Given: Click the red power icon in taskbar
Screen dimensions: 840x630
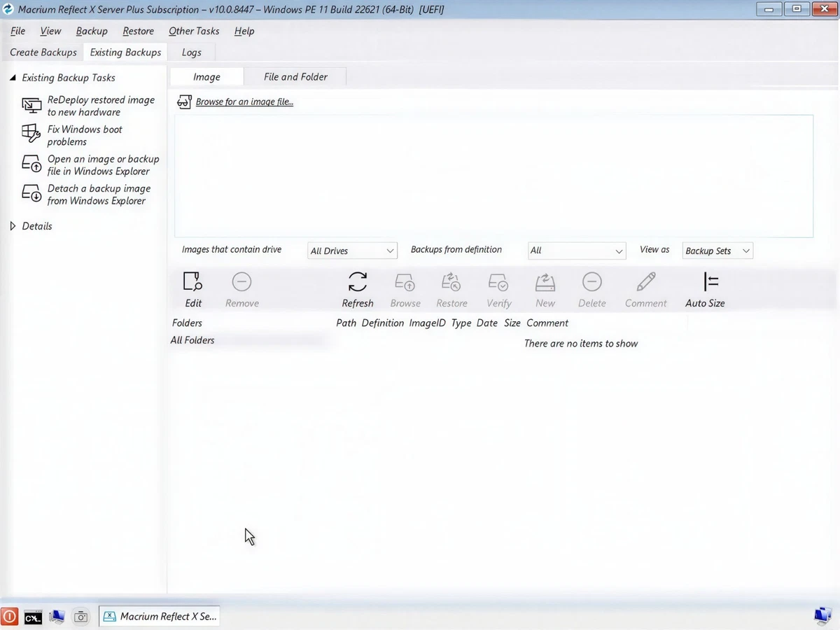Looking at the screenshot, I should pyautogui.click(x=9, y=616).
